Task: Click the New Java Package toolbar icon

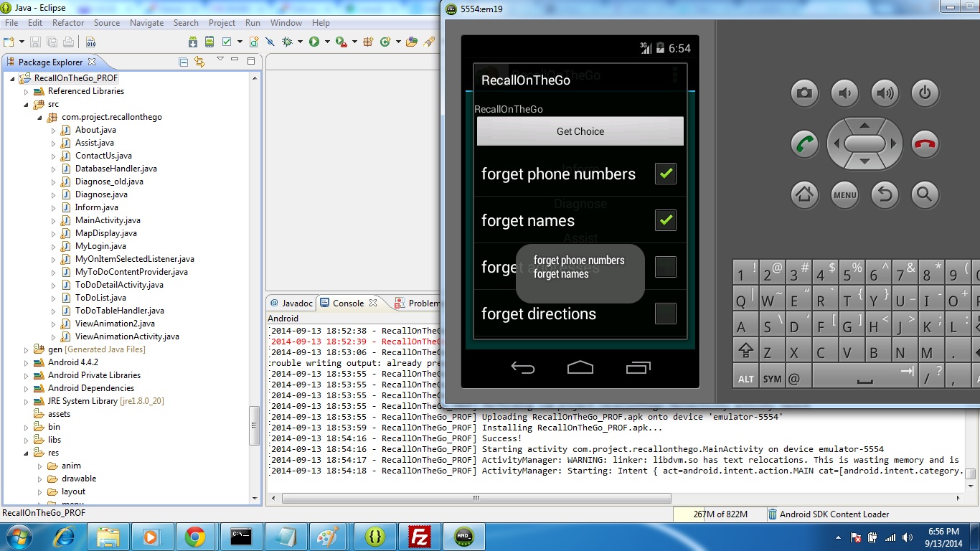Action: click(368, 42)
